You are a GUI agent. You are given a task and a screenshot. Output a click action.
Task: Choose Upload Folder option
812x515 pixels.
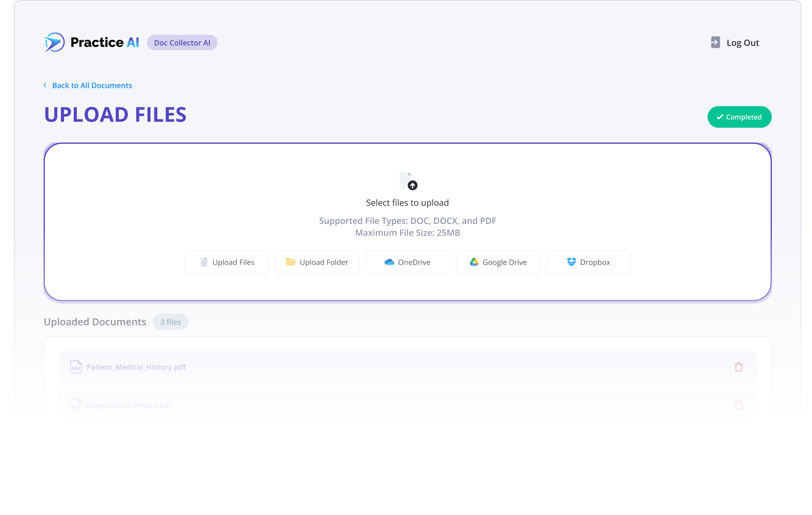tap(317, 262)
